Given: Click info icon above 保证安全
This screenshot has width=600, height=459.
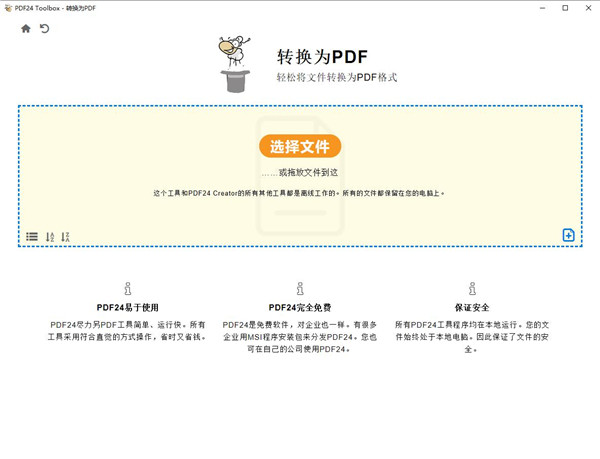Looking at the screenshot, I should click(x=471, y=289).
